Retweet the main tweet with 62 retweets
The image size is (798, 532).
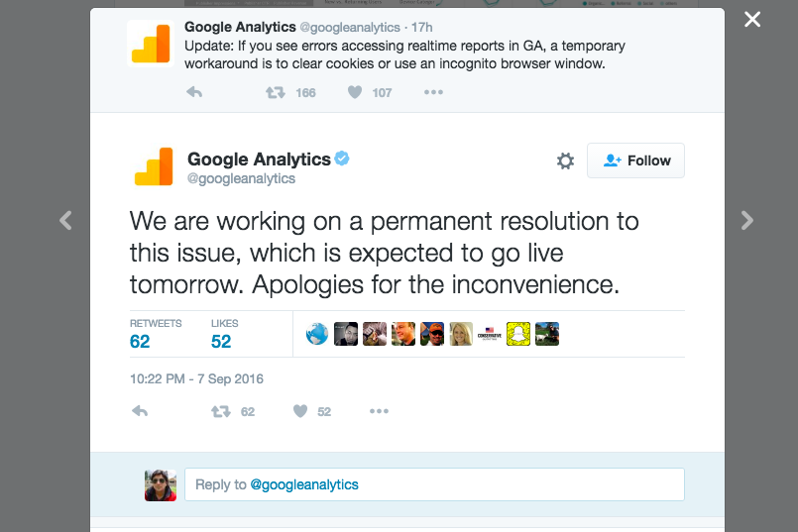221,411
